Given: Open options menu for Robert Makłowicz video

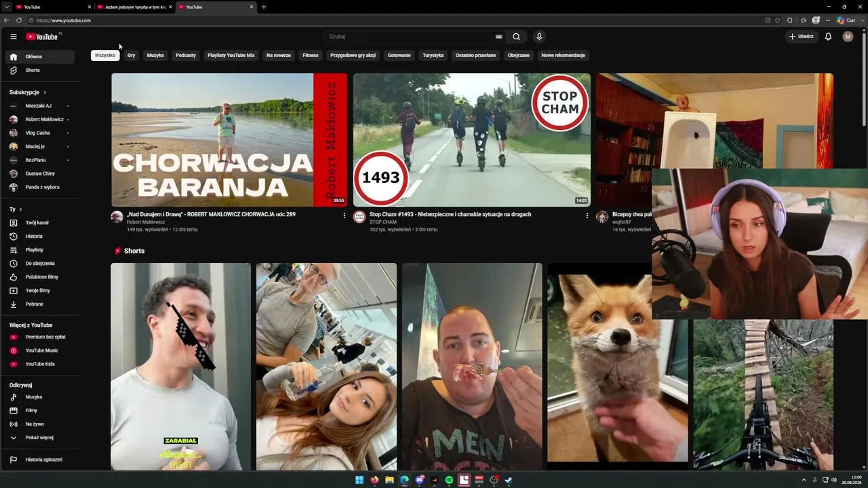Looking at the screenshot, I should (344, 216).
